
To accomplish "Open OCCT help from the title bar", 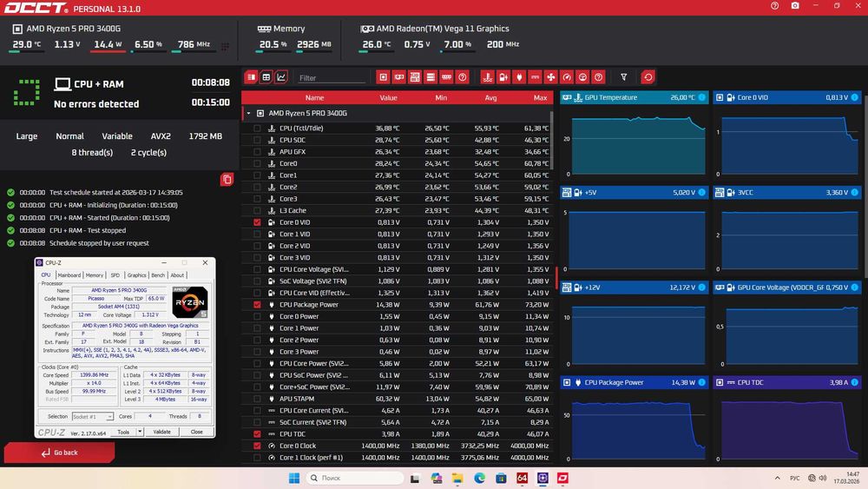I will [x=774, y=5].
